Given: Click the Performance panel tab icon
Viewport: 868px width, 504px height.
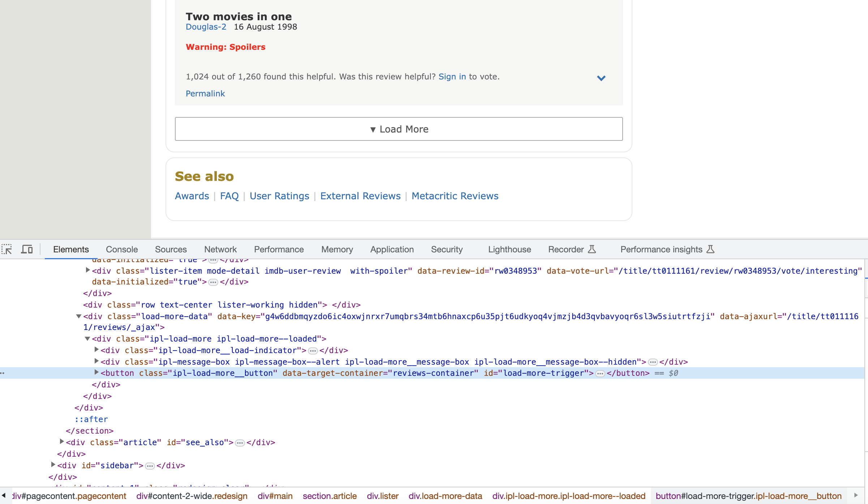Looking at the screenshot, I should coord(279,249).
